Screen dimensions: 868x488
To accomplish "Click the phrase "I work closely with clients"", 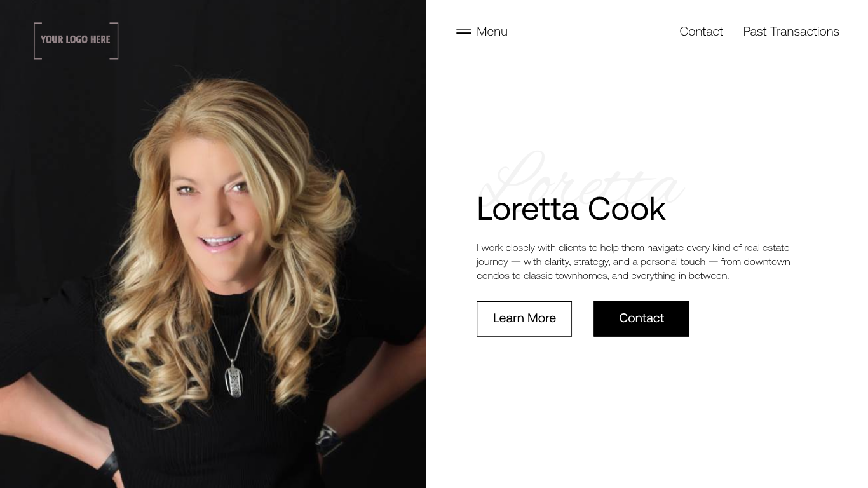I will (x=536, y=248).
